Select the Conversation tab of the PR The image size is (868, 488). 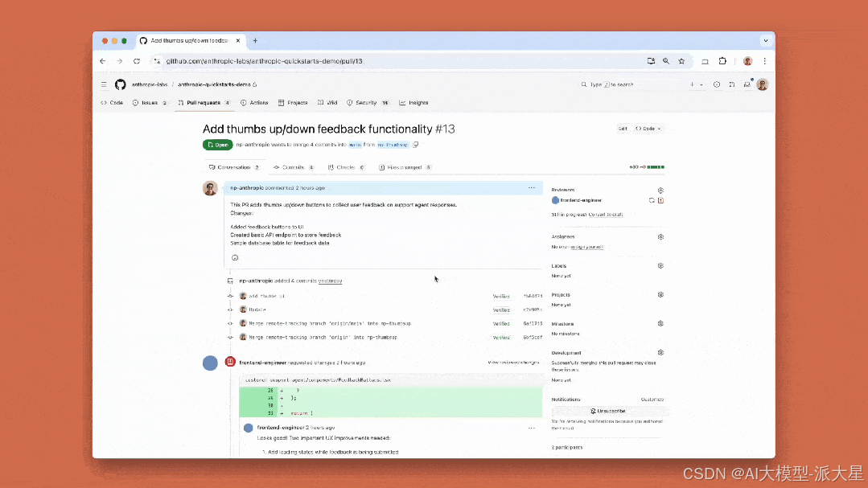point(234,167)
